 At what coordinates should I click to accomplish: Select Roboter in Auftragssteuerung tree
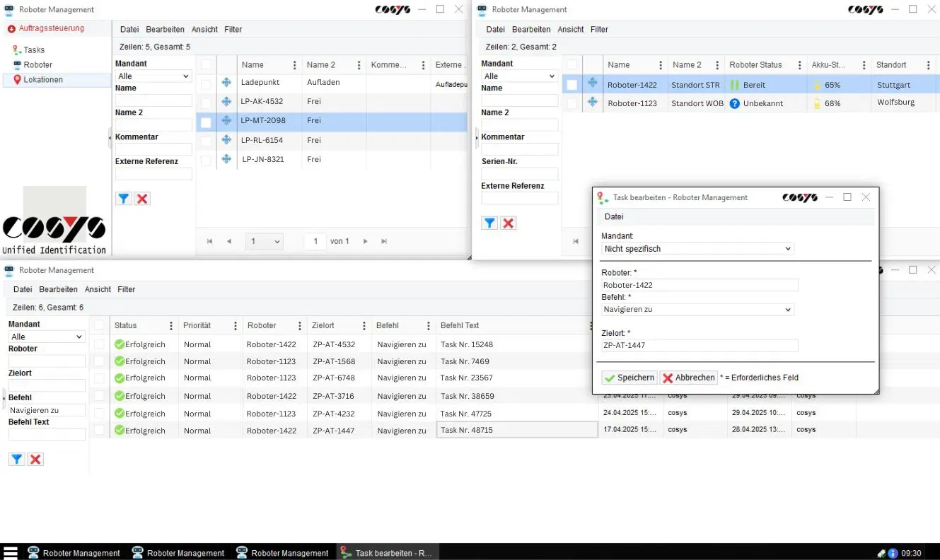click(x=38, y=65)
